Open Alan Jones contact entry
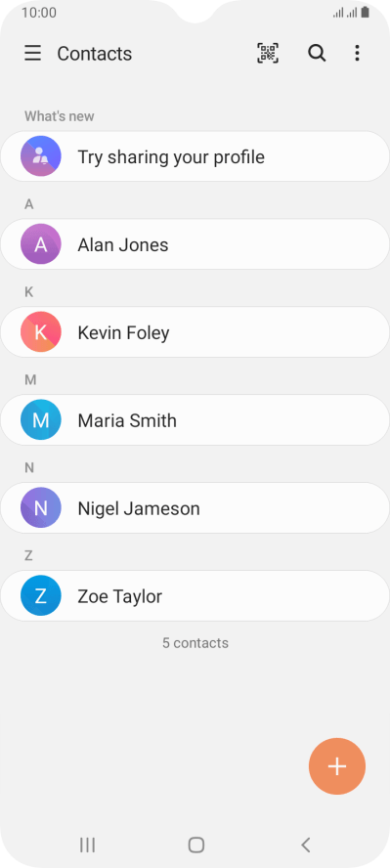390x868 pixels. (x=195, y=244)
